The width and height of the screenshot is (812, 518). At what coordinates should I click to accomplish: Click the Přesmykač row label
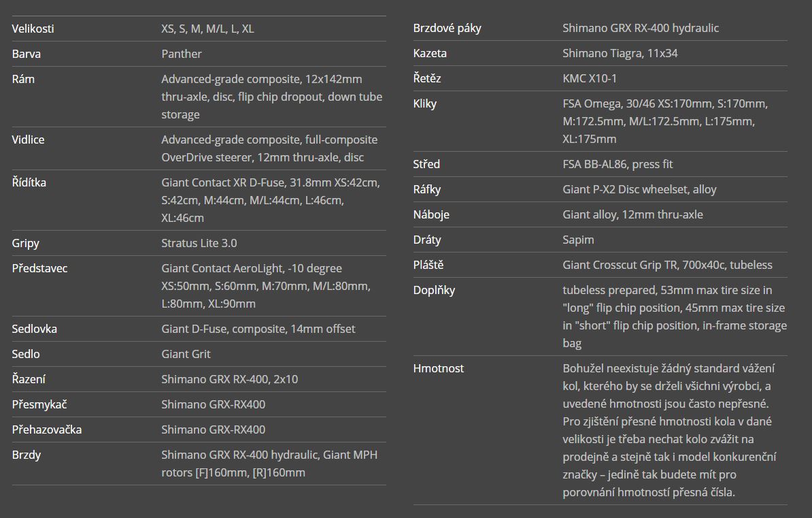point(39,404)
